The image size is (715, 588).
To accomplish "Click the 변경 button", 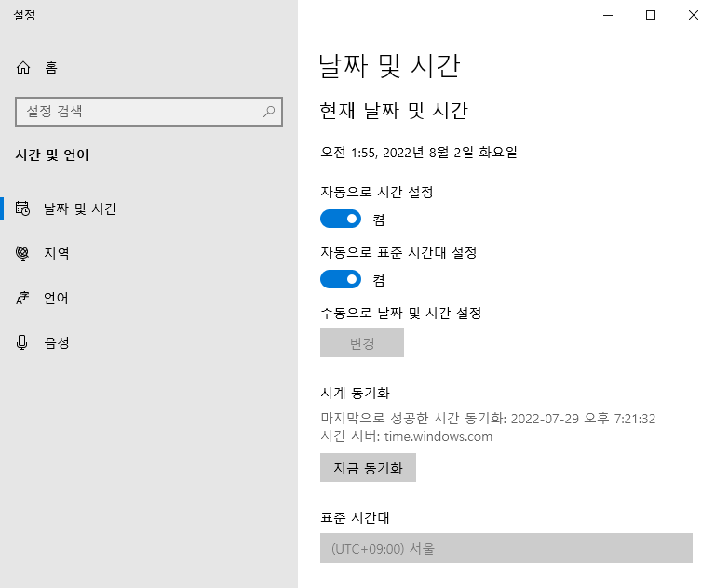I will [362, 342].
